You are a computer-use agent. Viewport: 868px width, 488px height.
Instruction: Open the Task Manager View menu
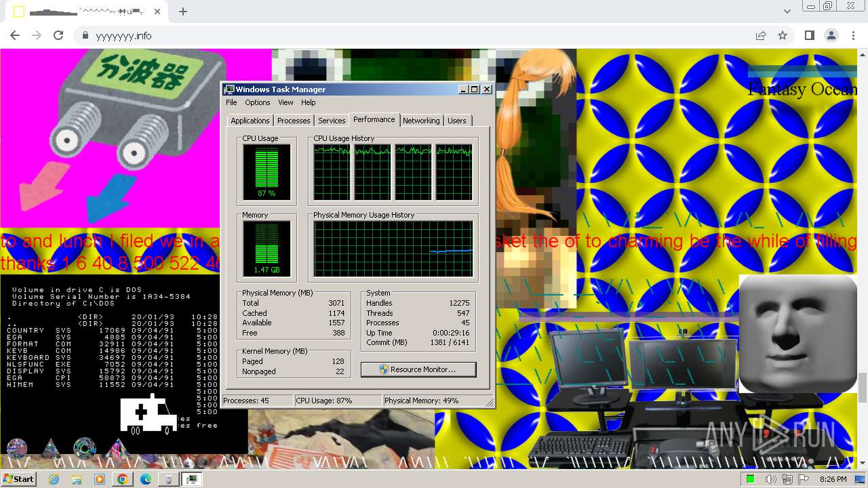[x=285, y=102]
